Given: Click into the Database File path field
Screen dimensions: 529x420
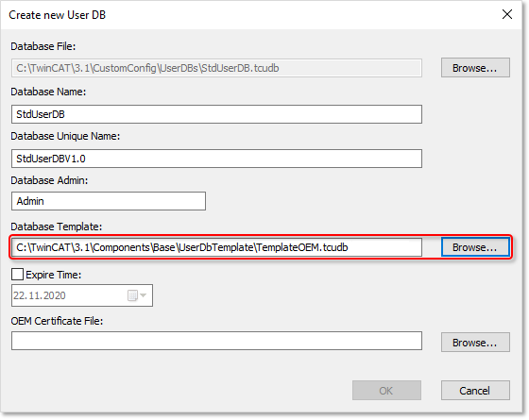Looking at the screenshot, I should (216, 68).
